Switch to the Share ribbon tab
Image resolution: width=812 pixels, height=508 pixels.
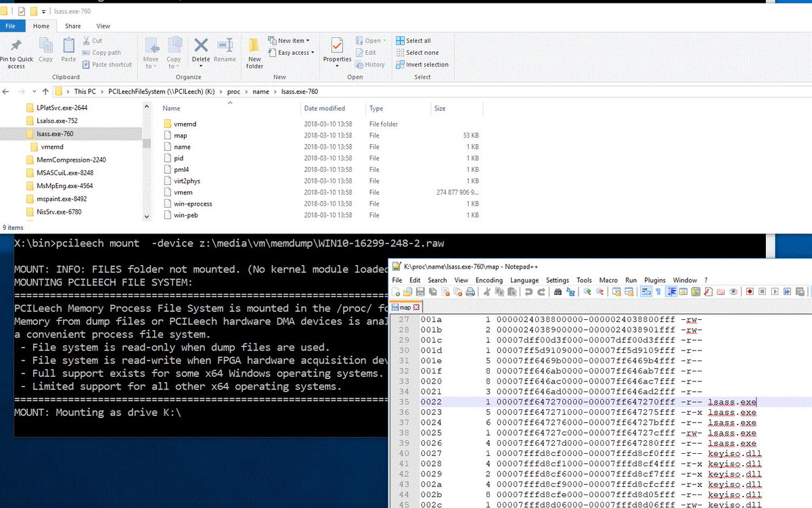click(x=73, y=26)
